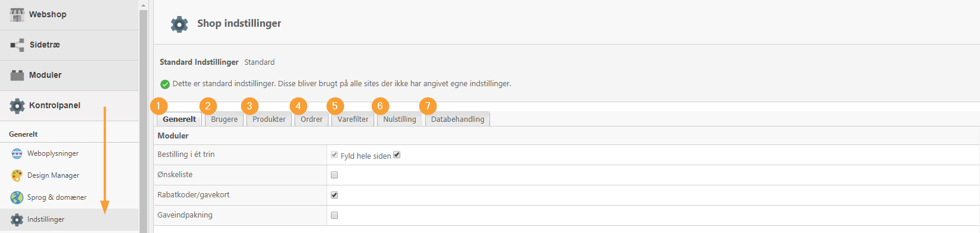Click the Indstillinger gear icon in sidebar
Image resolution: width=980 pixels, height=233 pixels.
(17, 219)
